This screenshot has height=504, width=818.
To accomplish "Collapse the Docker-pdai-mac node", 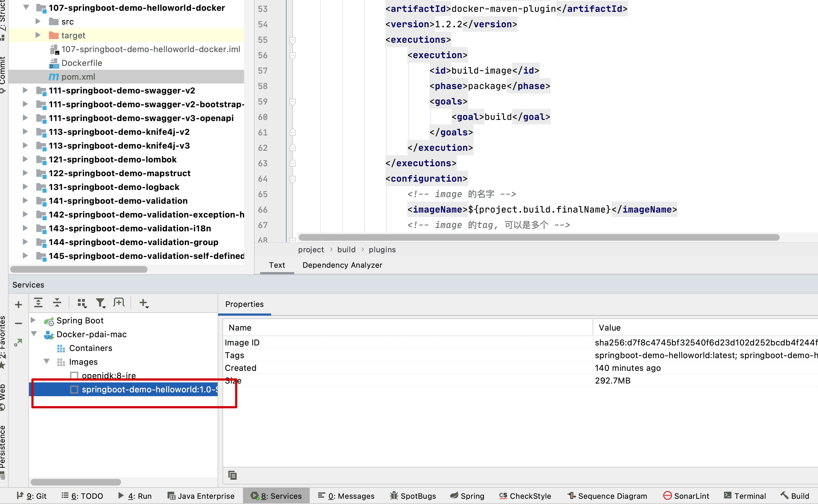I will (x=34, y=334).
